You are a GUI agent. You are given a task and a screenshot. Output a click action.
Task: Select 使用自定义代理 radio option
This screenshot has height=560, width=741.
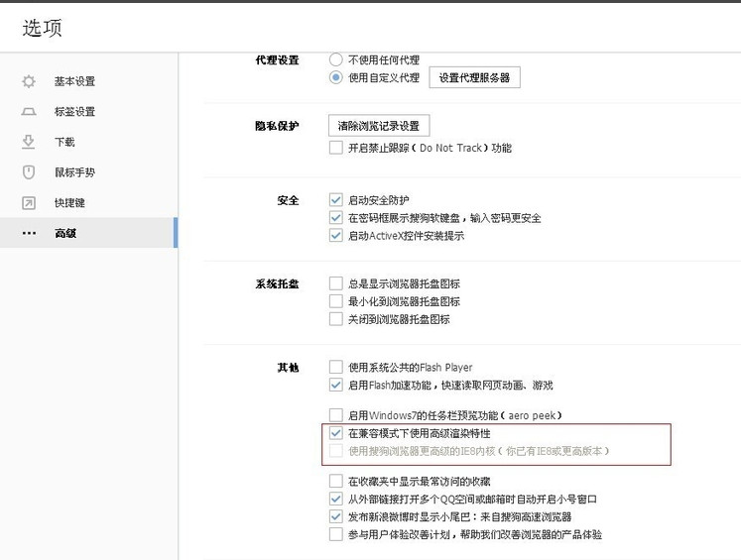(x=335, y=77)
